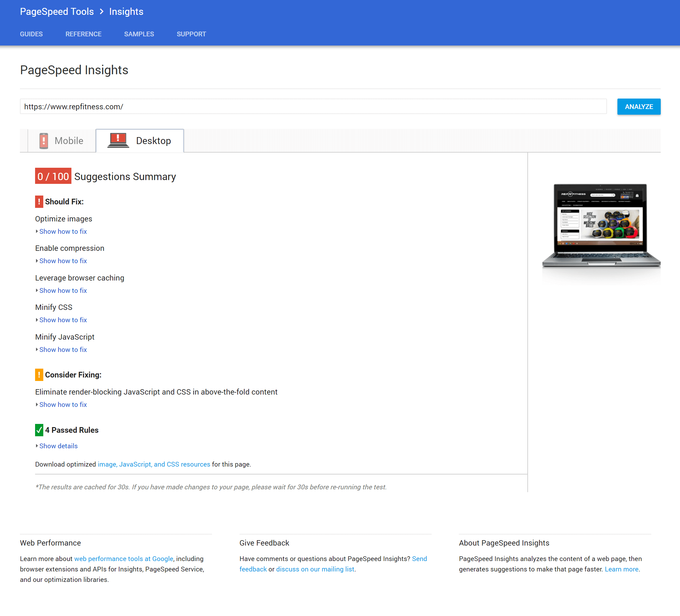Click the URL input field with repfitness.com
The height and width of the screenshot is (616, 680).
(x=313, y=106)
